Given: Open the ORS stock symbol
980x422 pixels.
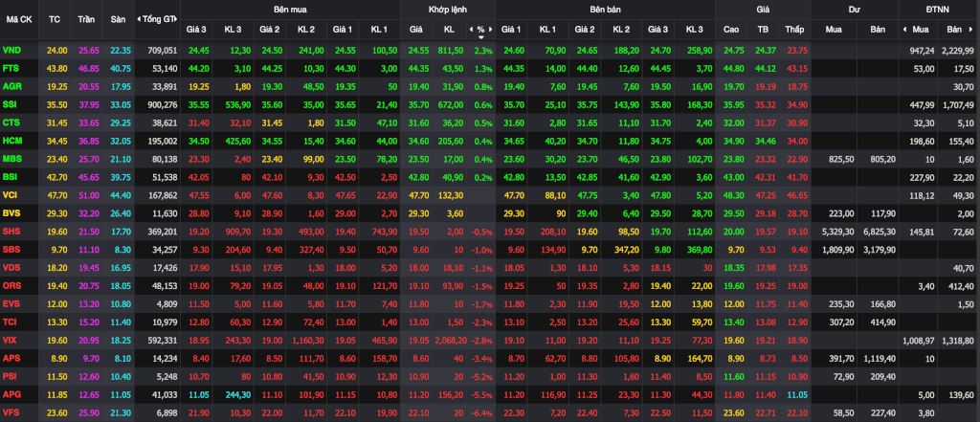Looking at the screenshot, I should coord(11,286).
